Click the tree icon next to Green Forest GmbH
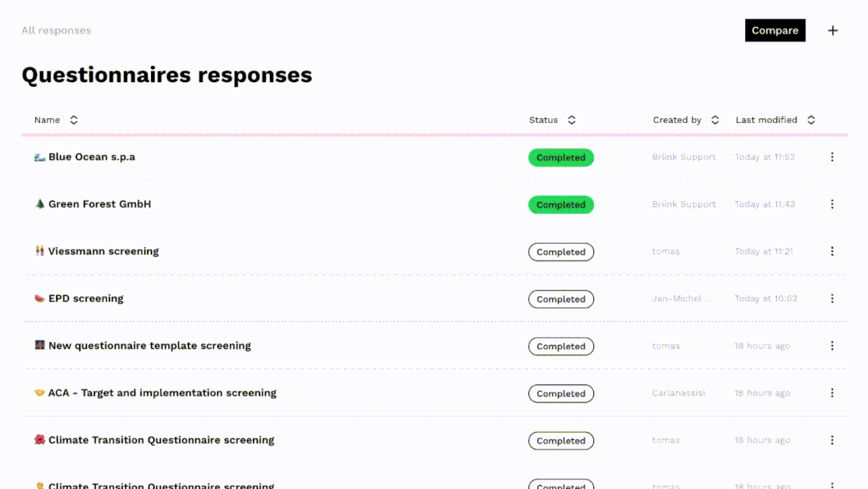 tap(39, 203)
